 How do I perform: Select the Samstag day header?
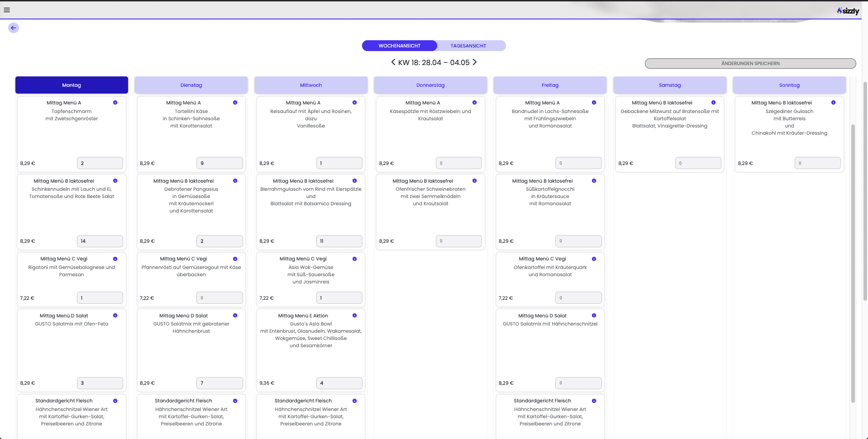(670, 85)
